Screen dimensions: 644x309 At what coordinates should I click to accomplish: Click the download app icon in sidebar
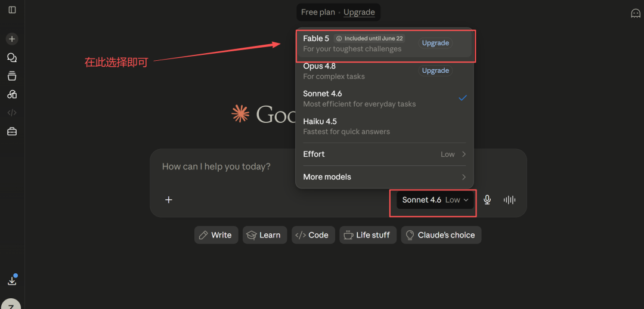(x=12, y=280)
